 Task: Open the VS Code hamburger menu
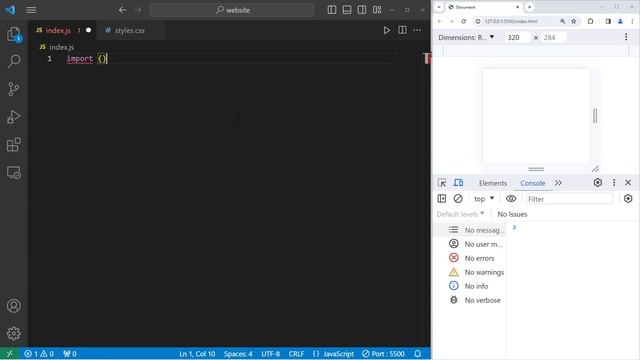[x=31, y=10]
